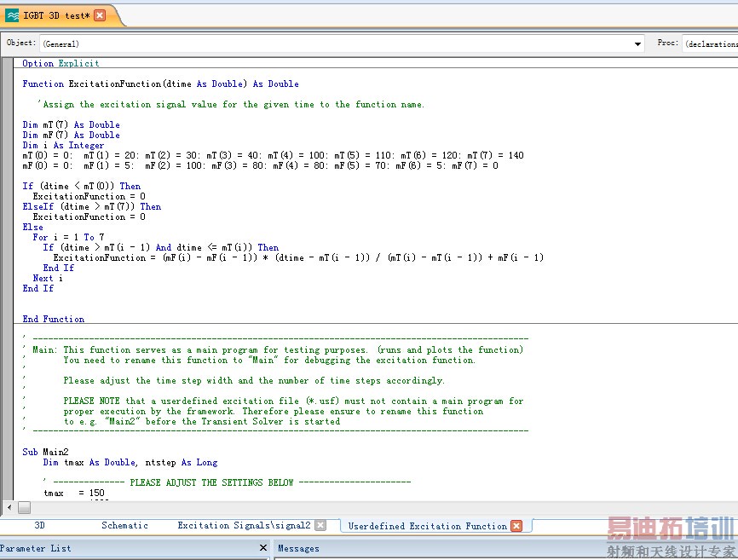738x560 pixels.
Task: Close the IGBT 3D test document tab
Action: coord(100,15)
